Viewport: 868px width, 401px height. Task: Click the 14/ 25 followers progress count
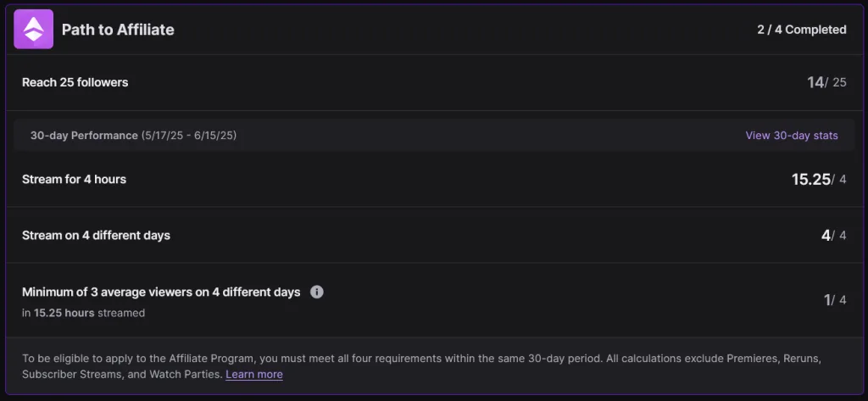click(x=826, y=82)
